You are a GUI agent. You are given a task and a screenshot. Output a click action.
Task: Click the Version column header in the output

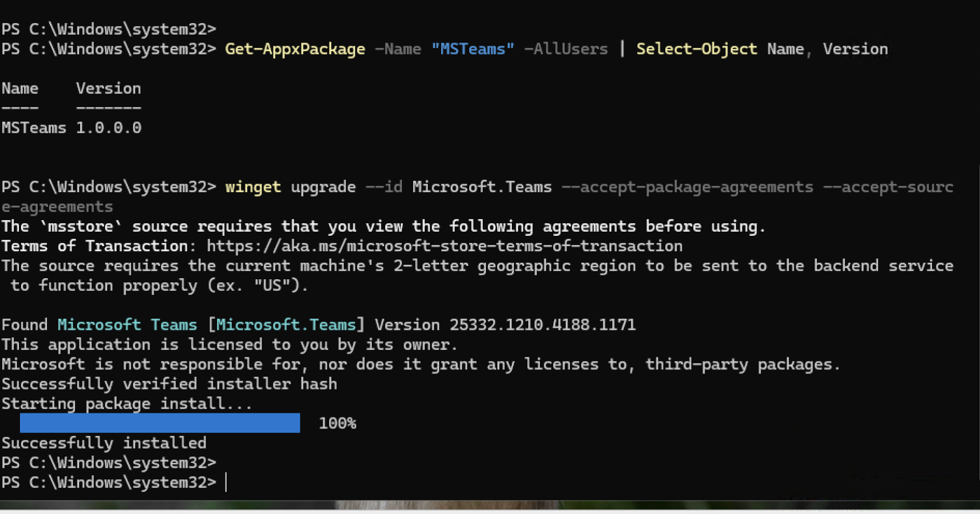coord(108,89)
